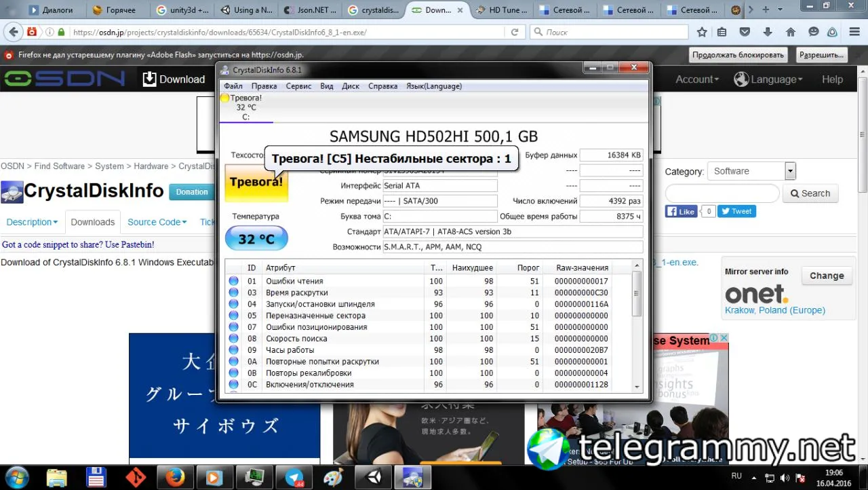Open the Account dropdown on OSDN
Viewport: 868px width, 490px height.
(x=697, y=79)
